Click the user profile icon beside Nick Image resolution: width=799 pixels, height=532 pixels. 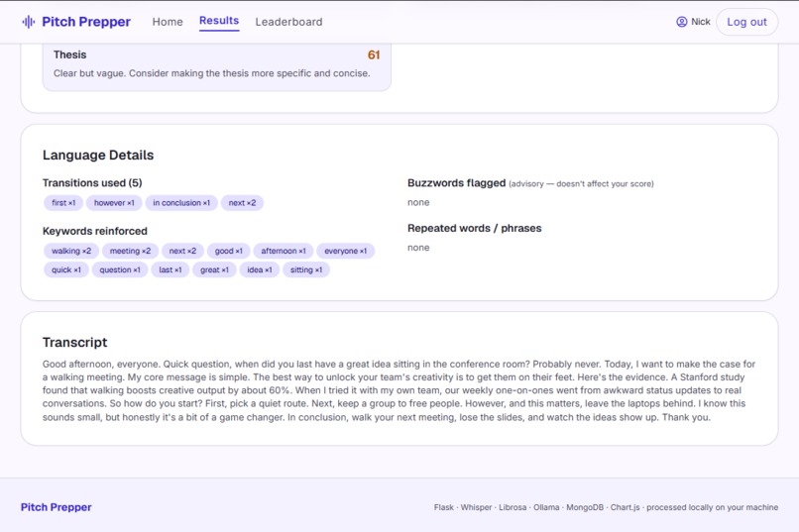point(681,22)
